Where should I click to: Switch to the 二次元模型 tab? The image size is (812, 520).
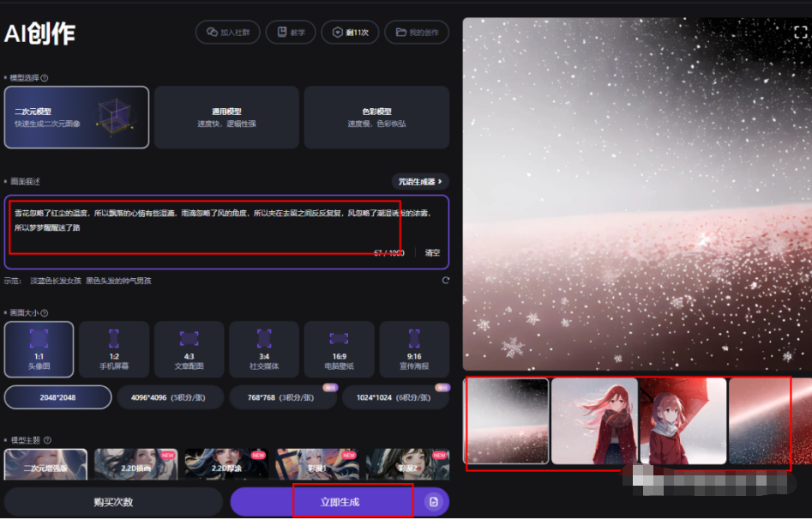click(x=75, y=115)
